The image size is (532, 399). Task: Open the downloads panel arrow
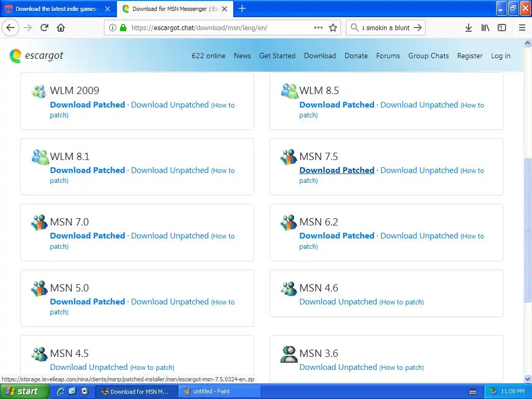coord(469,28)
